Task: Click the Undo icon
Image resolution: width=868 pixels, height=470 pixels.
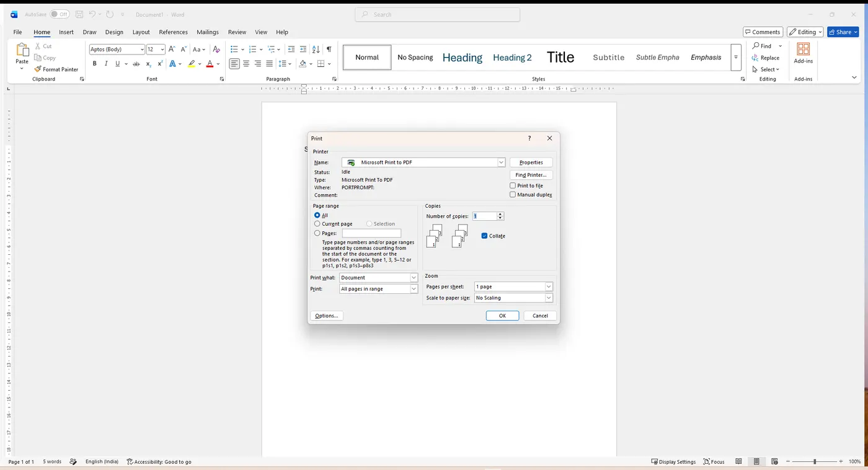Action: (x=92, y=14)
